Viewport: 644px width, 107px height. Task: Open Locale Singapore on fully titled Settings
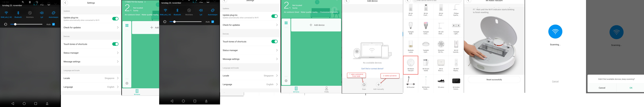91,78
